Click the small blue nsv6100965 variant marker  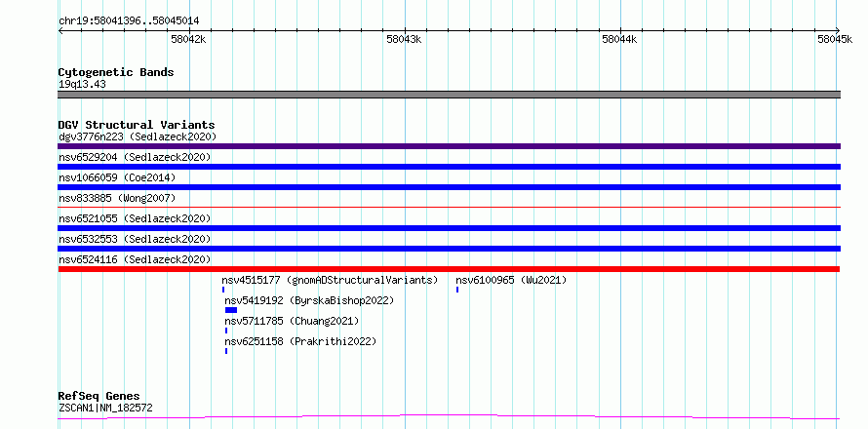(x=457, y=290)
